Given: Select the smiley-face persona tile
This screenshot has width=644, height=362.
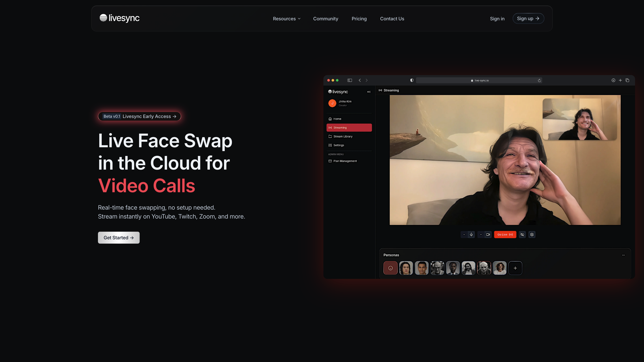Looking at the screenshot, I should point(390,268).
